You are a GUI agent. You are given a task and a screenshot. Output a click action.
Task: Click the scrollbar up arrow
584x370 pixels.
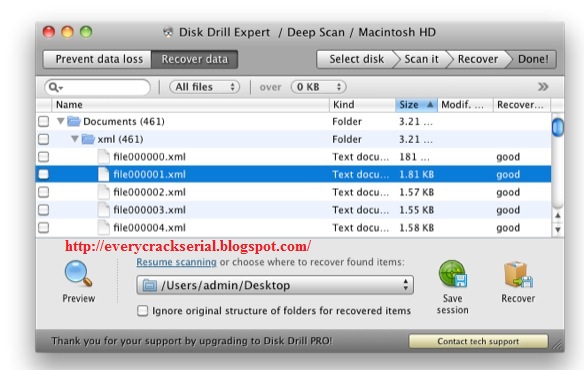pyautogui.click(x=558, y=215)
